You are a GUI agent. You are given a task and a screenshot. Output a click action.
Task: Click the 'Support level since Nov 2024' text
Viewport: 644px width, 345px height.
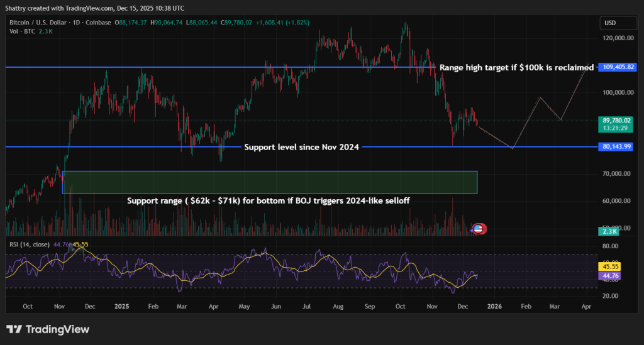tap(301, 147)
